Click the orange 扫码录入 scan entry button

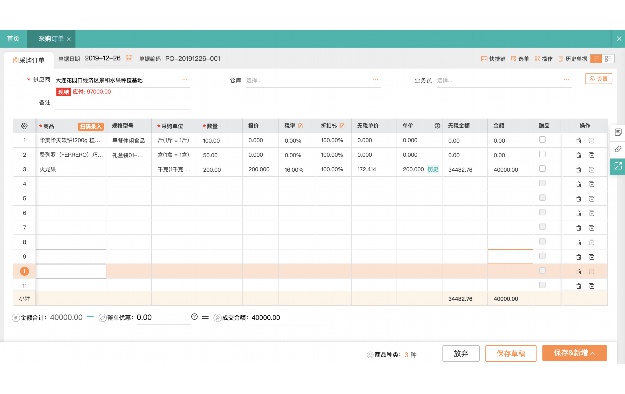(x=90, y=126)
